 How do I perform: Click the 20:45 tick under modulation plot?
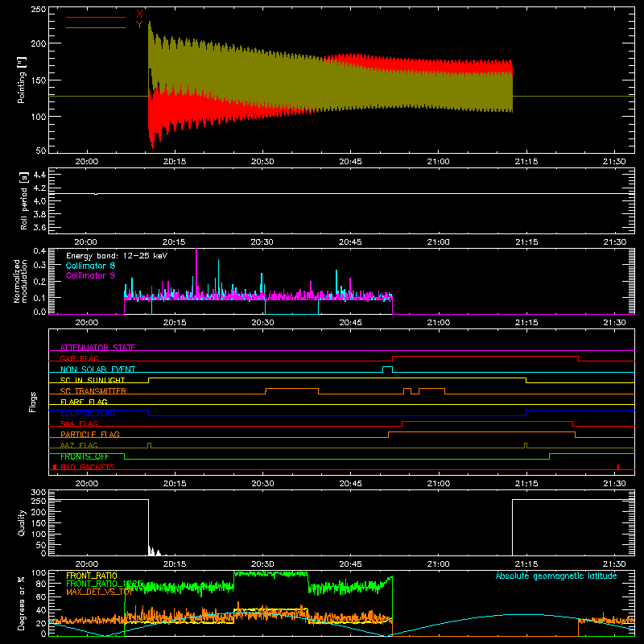pyautogui.click(x=350, y=323)
